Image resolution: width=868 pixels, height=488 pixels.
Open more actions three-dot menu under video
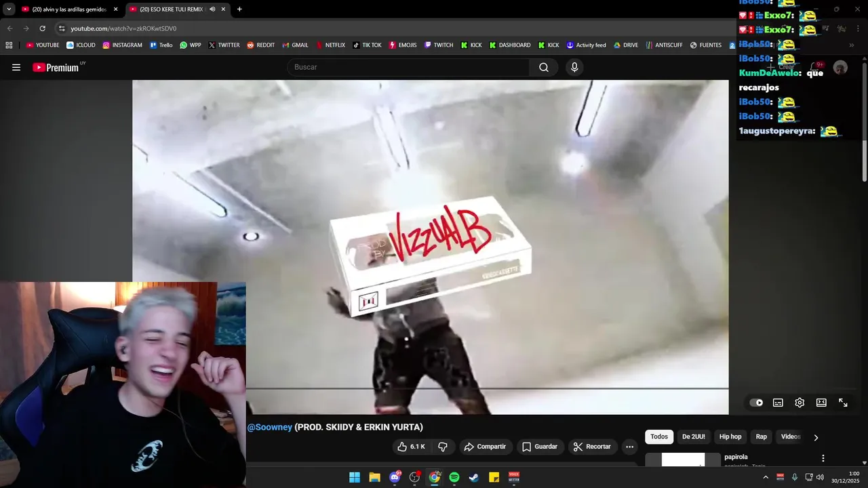[x=629, y=447]
